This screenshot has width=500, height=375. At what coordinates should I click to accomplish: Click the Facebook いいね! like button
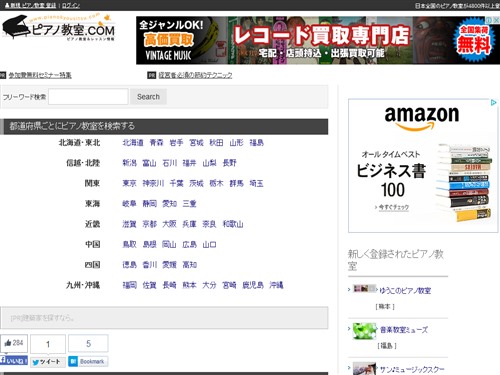(x=14, y=360)
